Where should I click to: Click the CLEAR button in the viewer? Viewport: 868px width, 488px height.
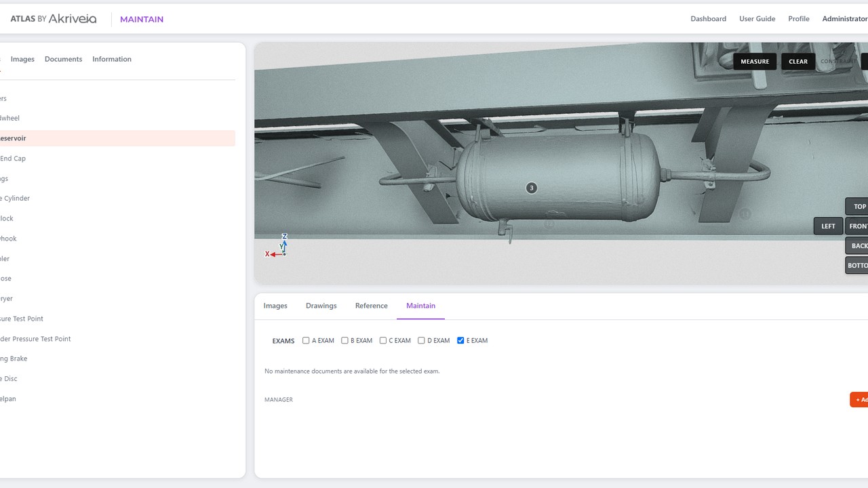(798, 62)
